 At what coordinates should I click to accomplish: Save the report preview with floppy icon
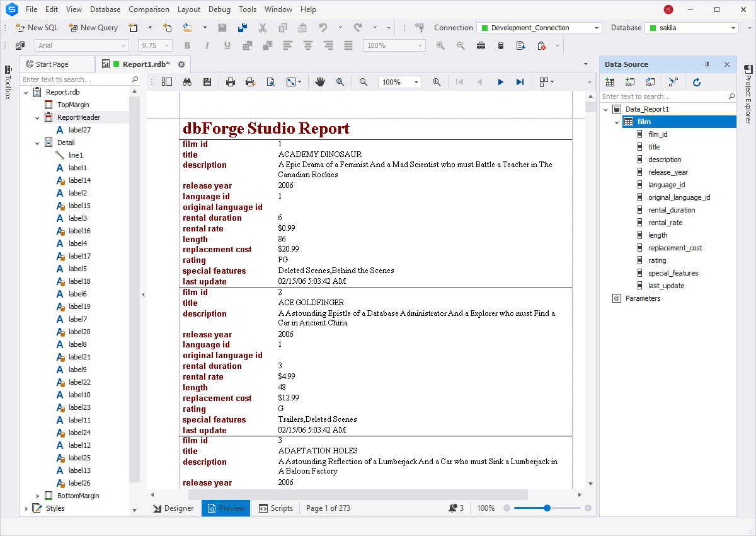(x=207, y=82)
